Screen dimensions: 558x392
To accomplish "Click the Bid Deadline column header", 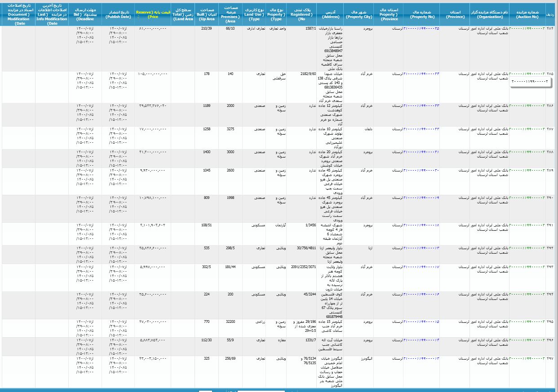I will pos(85,13).
